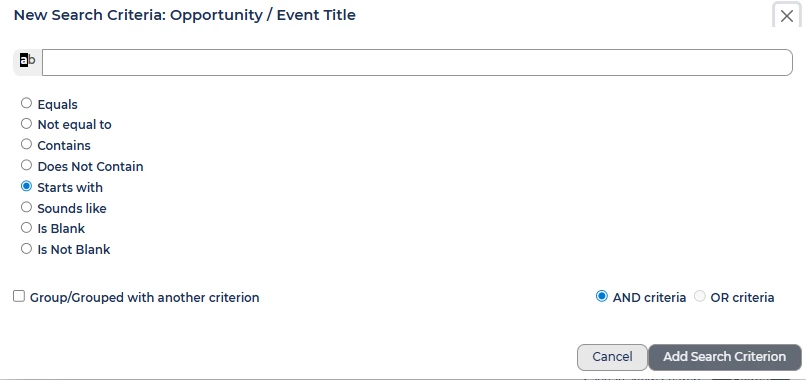
Task: Select the AND criteria radio button
Action: click(x=601, y=296)
